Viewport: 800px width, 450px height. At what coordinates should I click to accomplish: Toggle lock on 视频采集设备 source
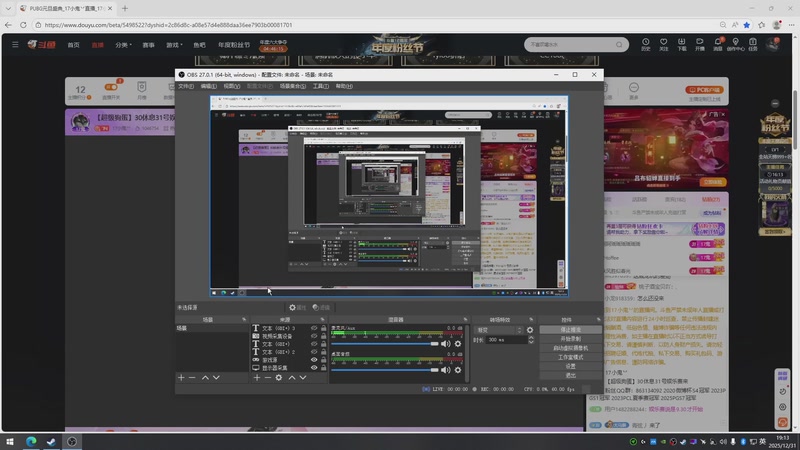[x=323, y=336]
